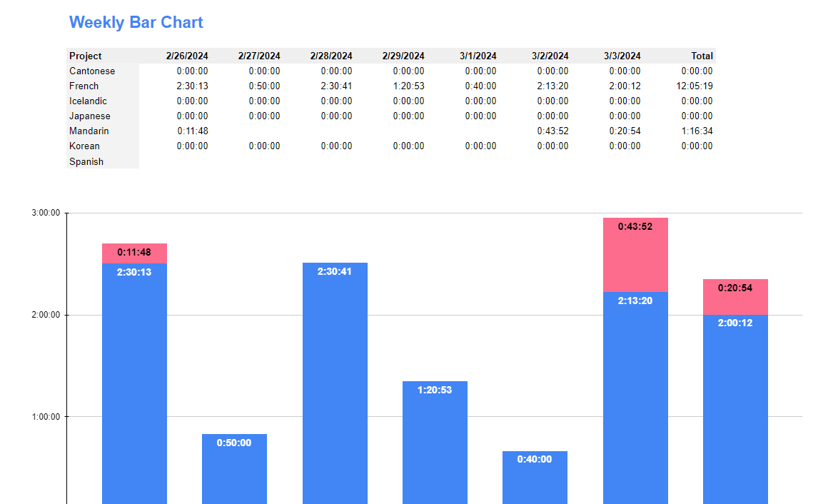
Task: Select the Mandarin project row label
Action: tap(87, 131)
